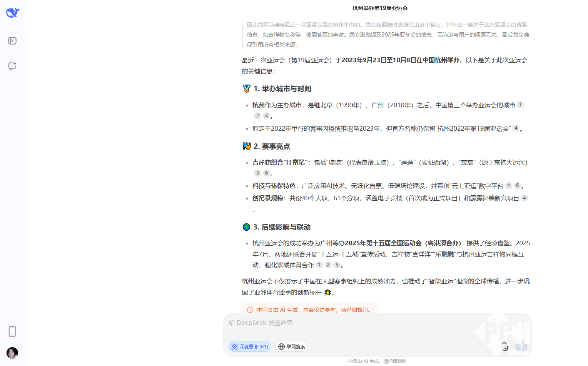This screenshot has width=588, height=366.
Task: Enable 联网搜索 web search
Action: [x=291, y=346]
